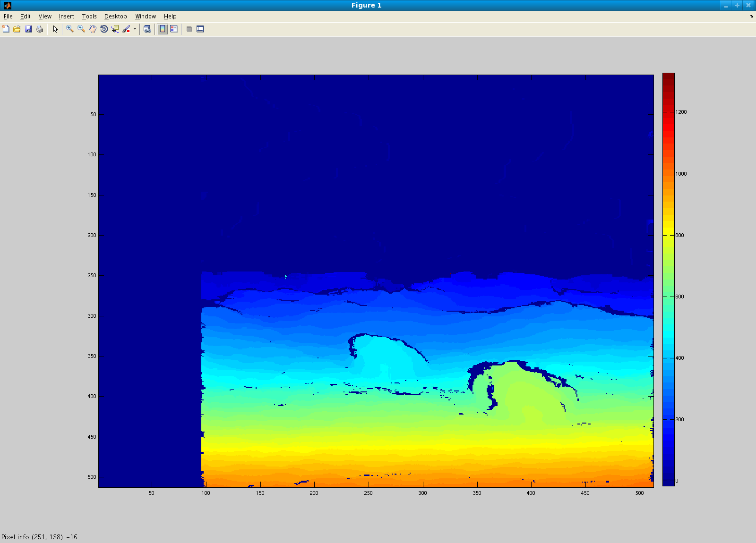Click the dark red top of colorbar
756x543 pixels.
tap(669, 76)
